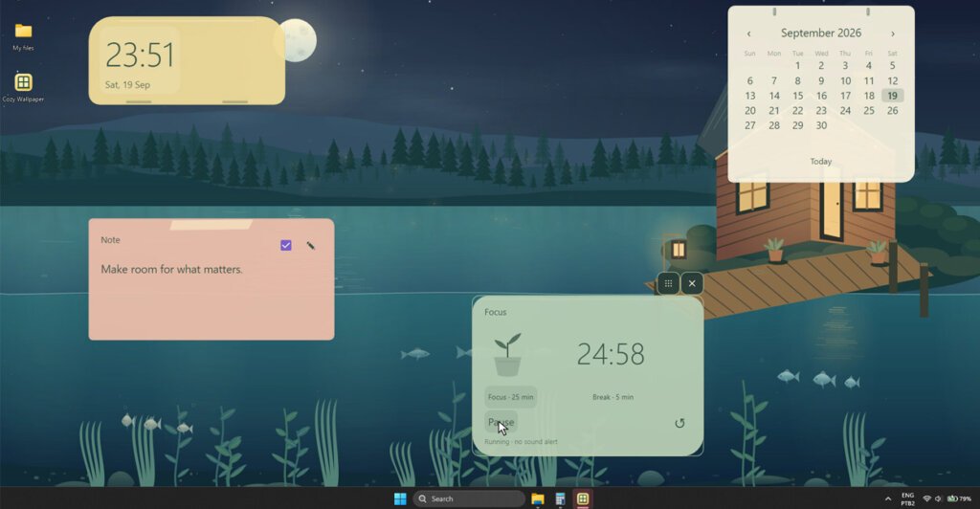Reset the focus timer with the circular arrow
The image size is (980, 509).
[x=679, y=423]
